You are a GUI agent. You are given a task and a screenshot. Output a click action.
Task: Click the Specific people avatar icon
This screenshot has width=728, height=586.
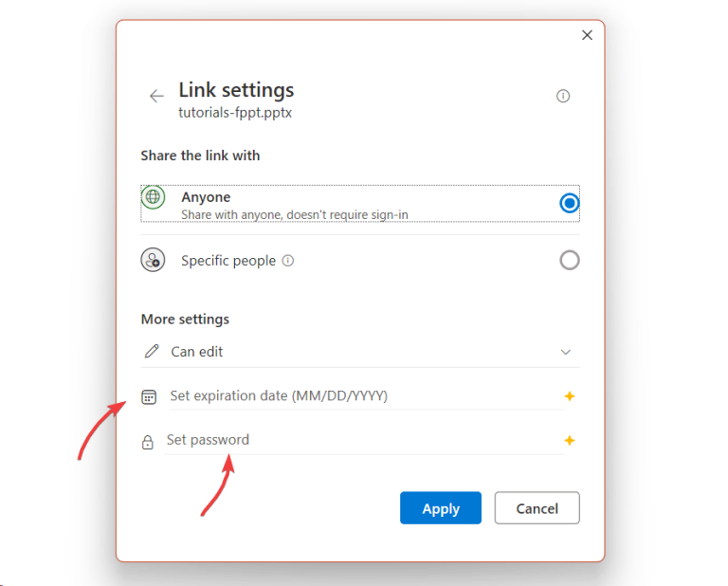[154, 260]
